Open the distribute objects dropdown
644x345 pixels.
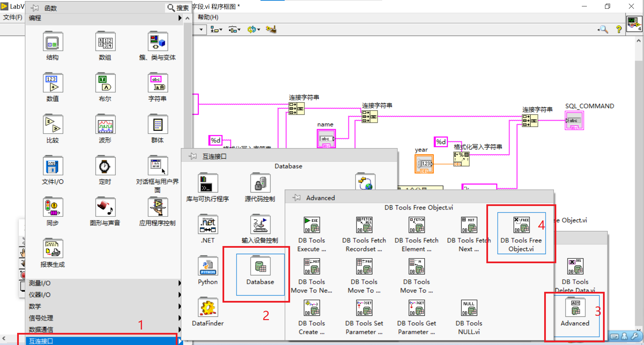tap(235, 30)
